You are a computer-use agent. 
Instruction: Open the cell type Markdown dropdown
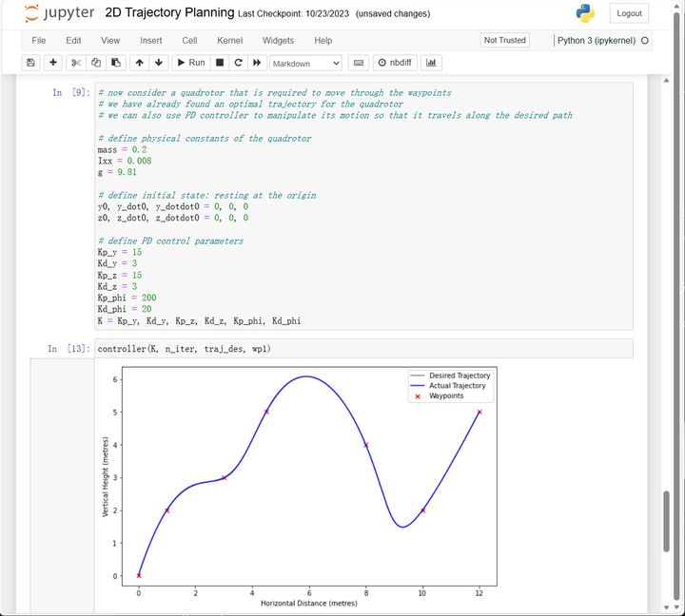pyautogui.click(x=306, y=63)
